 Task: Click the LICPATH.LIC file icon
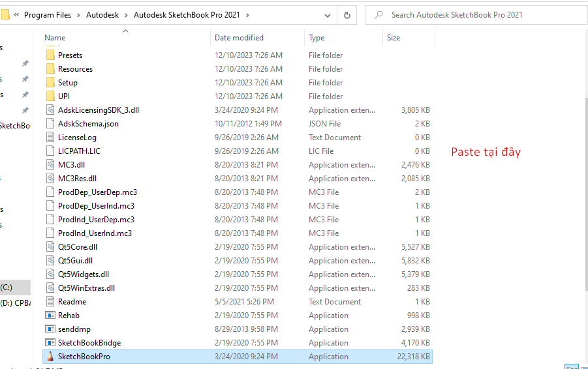(x=50, y=151)
